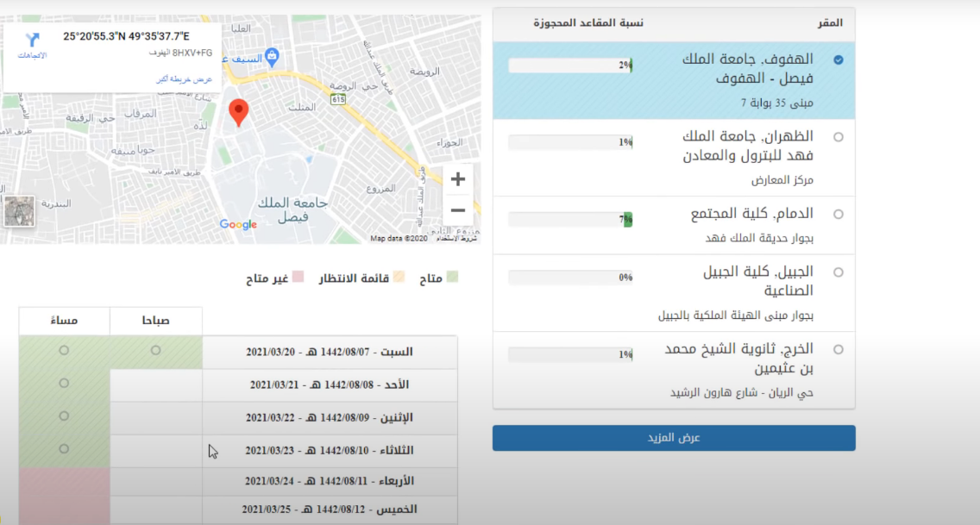The width and height of the screenshot is (980, 525).
Task: Click the 'صباحا' morning column header
Action: tap(155, 321)
